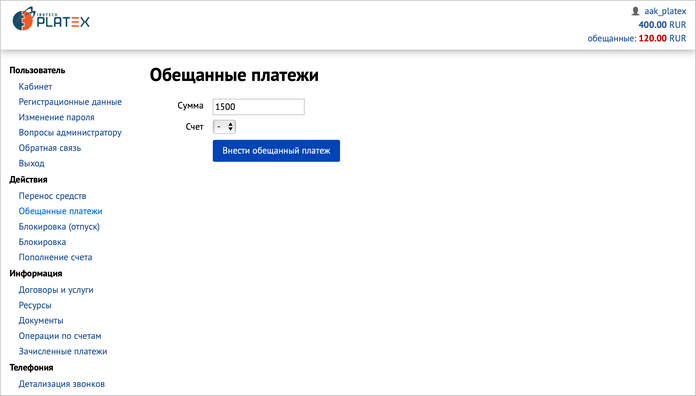Image resolution: width=696 pixels, height=396 pixels.
Task: Click the Сумма field label
Action: [x=190, y=106]
